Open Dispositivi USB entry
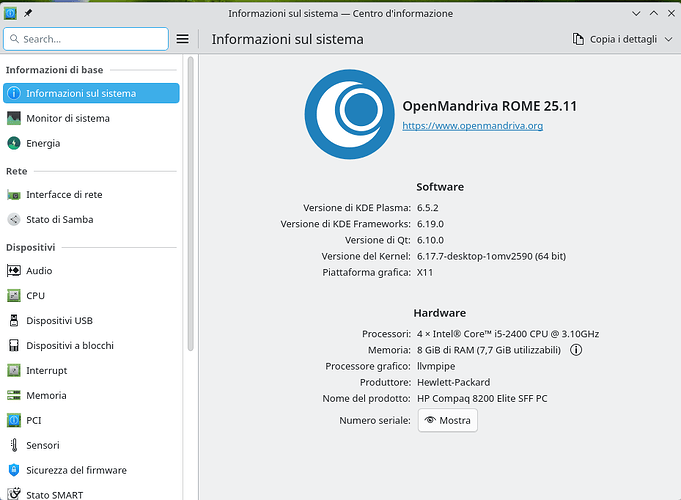The height and width of the screenshot is (500, 681). pos(59,321)
